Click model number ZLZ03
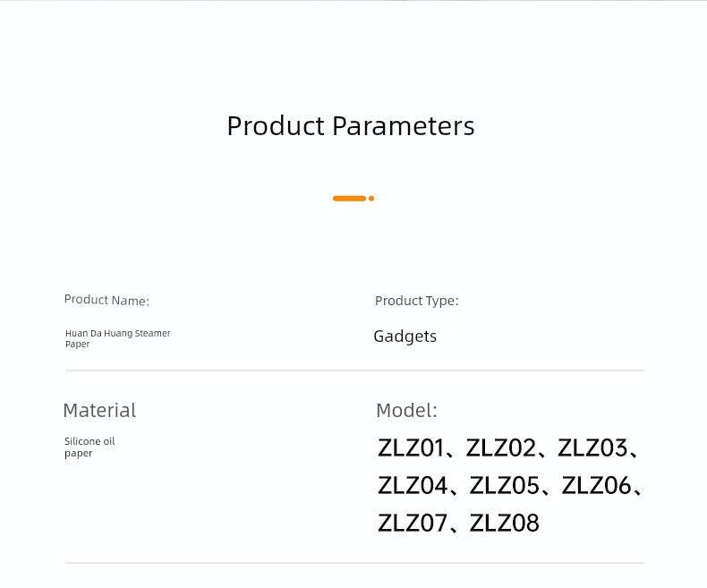Image resolution: width=707 pixels, height=588 pixels. click(592, 448)
